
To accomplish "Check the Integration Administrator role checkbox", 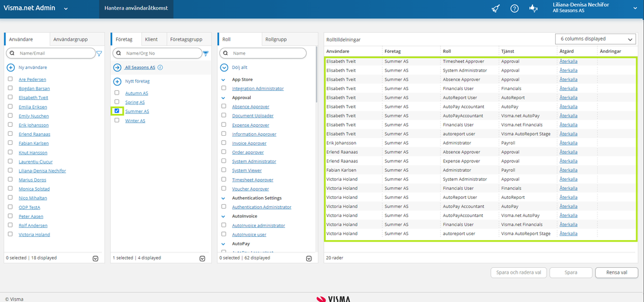I will pos(224,88).
